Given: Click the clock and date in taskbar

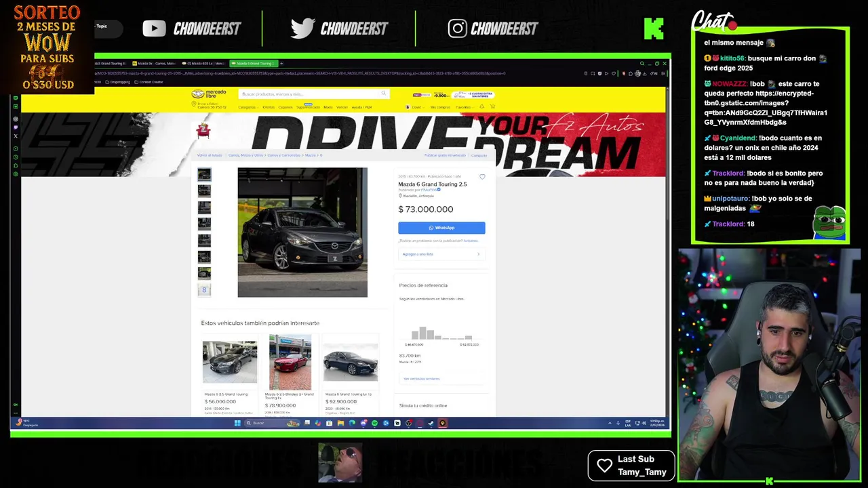Looking at the screenshot, I should (x=656, y=423).
